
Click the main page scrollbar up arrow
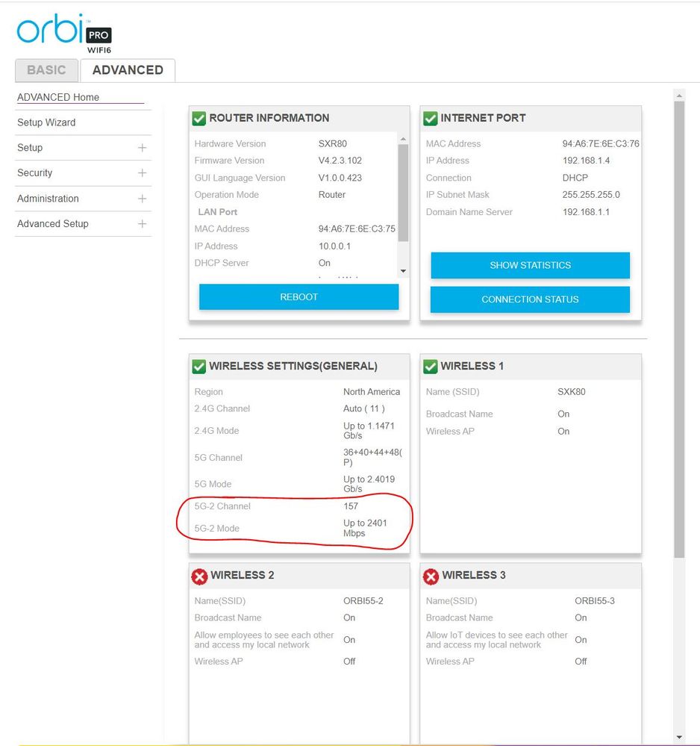[679, 96]
